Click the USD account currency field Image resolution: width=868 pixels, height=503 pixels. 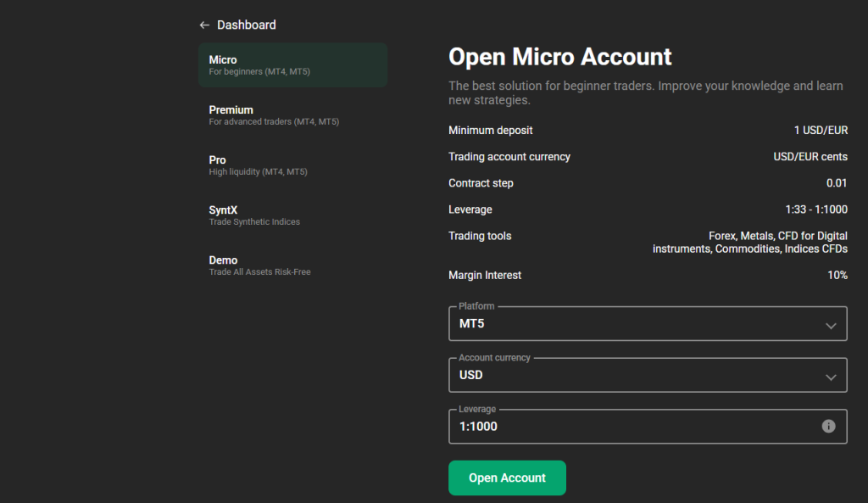pyautogui.click(x=593, y=375)
